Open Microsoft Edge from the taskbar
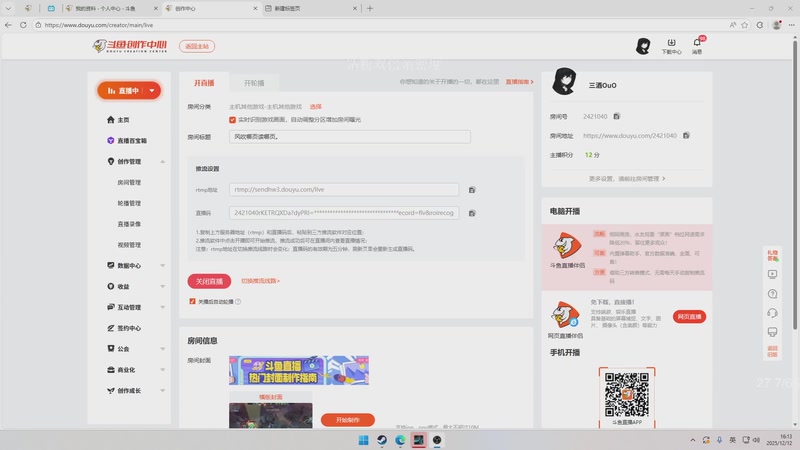 click(400, 440)
